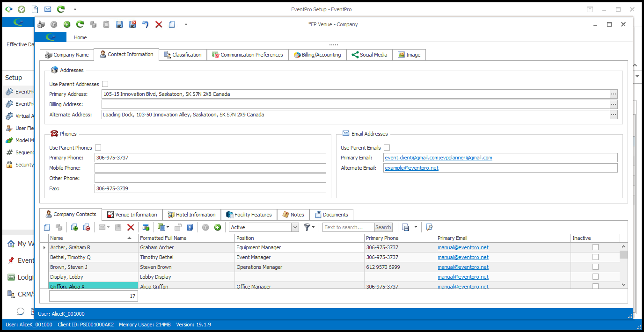This screenshot has height=332, width=644.
Task: Open the Primary Address ellipsis editor
Action: (x=614, y=94)
